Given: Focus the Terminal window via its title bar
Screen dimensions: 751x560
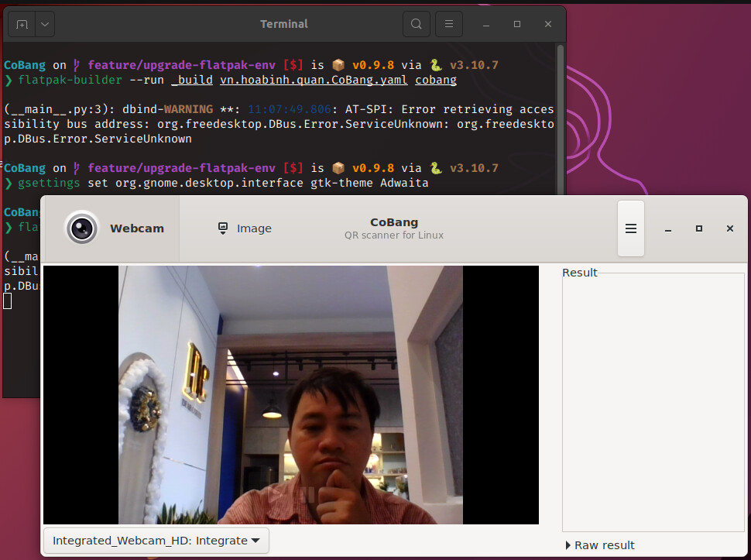Looking at the screenshot, I should pos(284,24).
